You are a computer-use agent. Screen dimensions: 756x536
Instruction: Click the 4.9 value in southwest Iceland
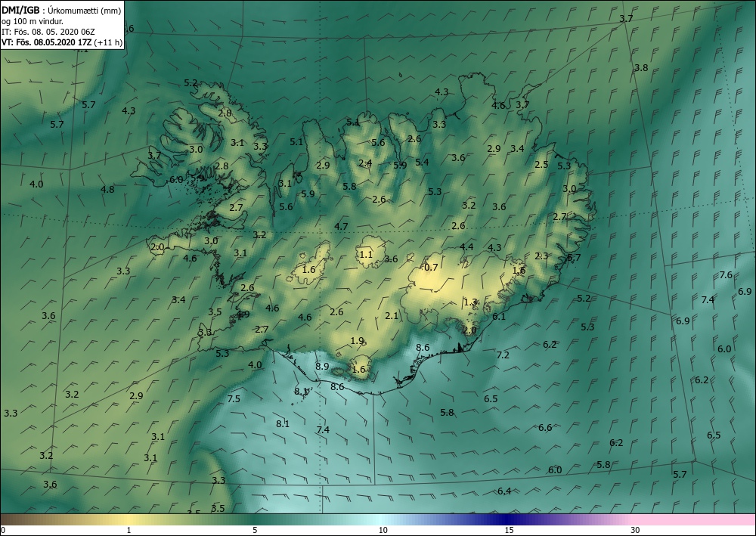pos(243,314)
